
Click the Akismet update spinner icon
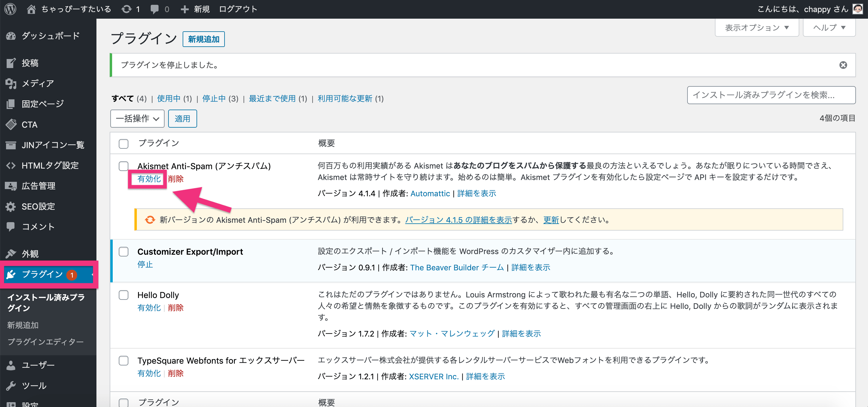(150, 220)
